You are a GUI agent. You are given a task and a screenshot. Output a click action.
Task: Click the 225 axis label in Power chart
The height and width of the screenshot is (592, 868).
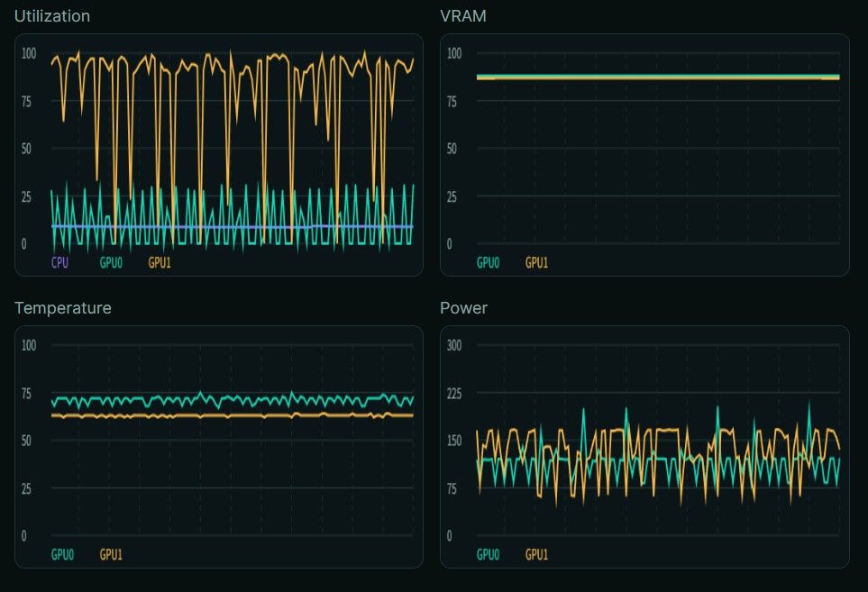[454, 394]
